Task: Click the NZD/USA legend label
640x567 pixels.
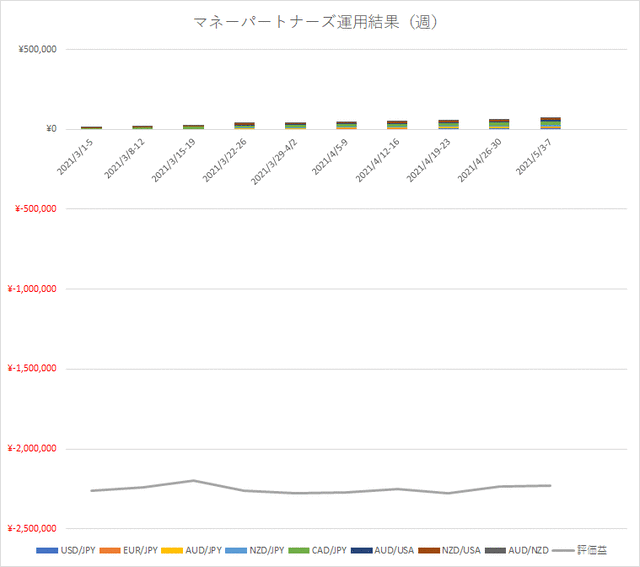Action: tap(461, 551)
